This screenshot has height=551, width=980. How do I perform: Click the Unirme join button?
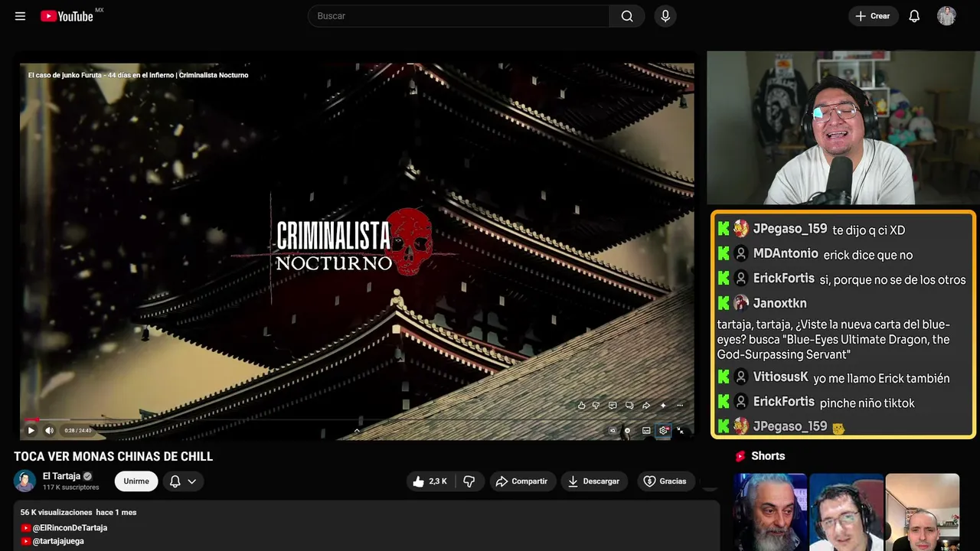[x=136, y=481]
